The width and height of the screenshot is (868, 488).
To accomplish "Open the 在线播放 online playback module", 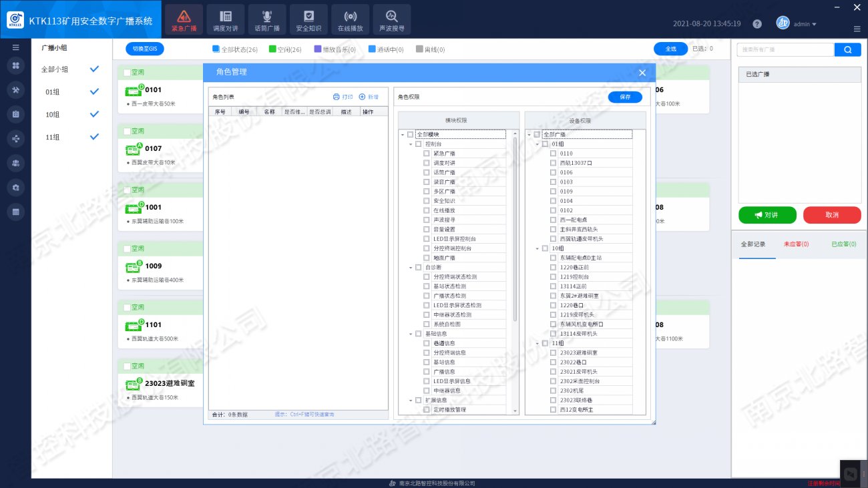I will [x=350, y=20].
